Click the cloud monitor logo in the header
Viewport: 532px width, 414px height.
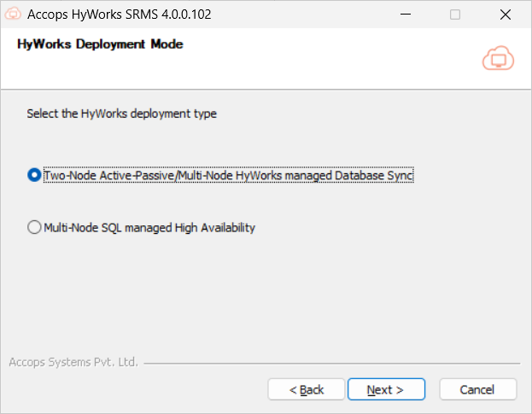click(497, 57)
